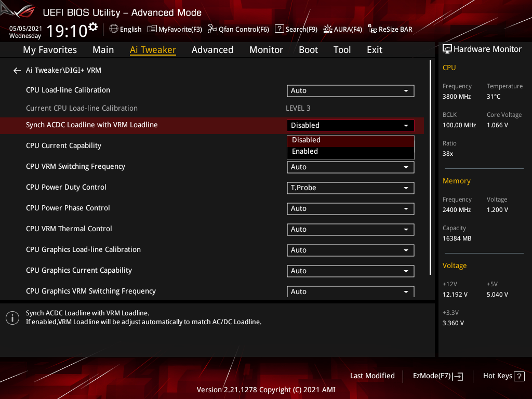Click the LEVEL 3 value
This screenshot has height=399, width=532.
tap(298, 108)
